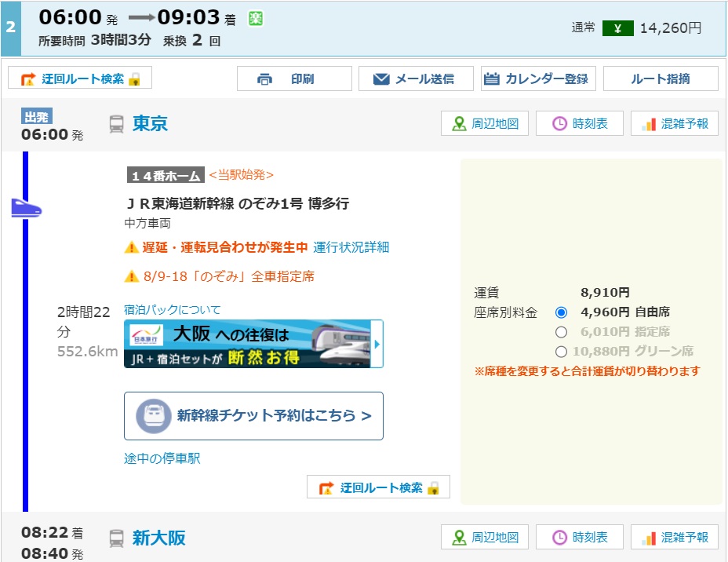Image resolution: width=728 pixels, height=562 pixels.
Task: Click lock icon on top 迂回ルート検索
Action: [135, 79]
